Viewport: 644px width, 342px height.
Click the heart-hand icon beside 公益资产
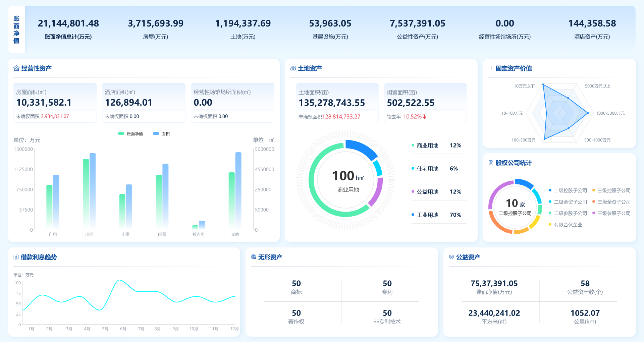451,257
